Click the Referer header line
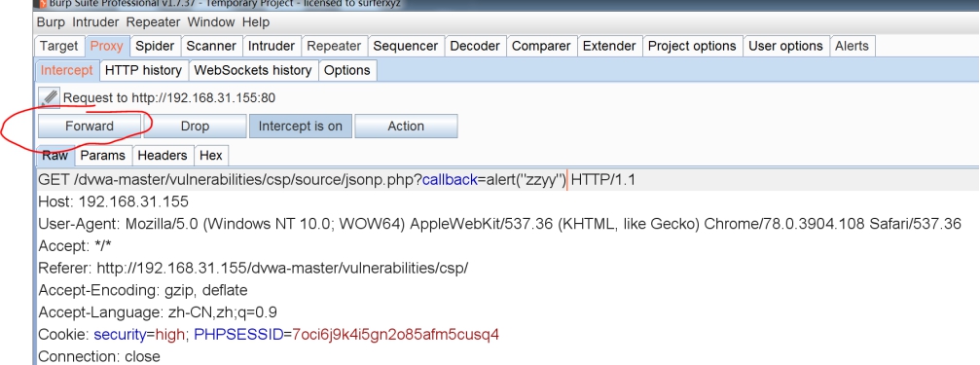The image size is (980, 365). pyautogui.click(x=253, y=268)
